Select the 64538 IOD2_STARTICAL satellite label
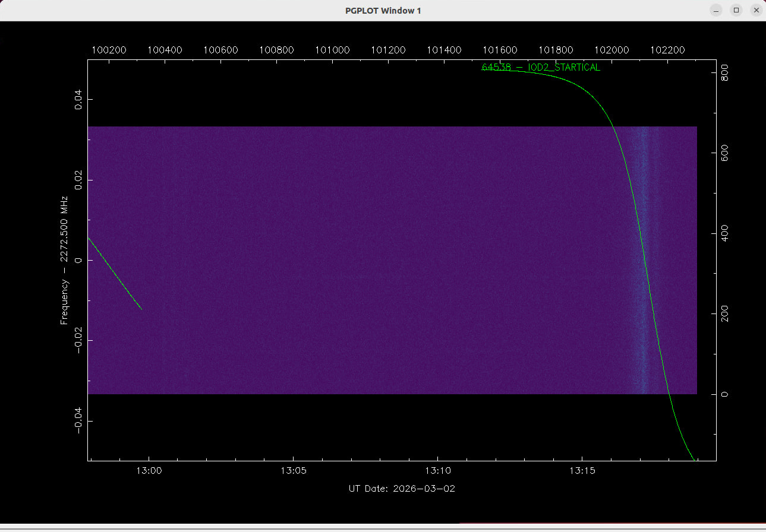The image size is (766, 532). click(x=541, y=68)
